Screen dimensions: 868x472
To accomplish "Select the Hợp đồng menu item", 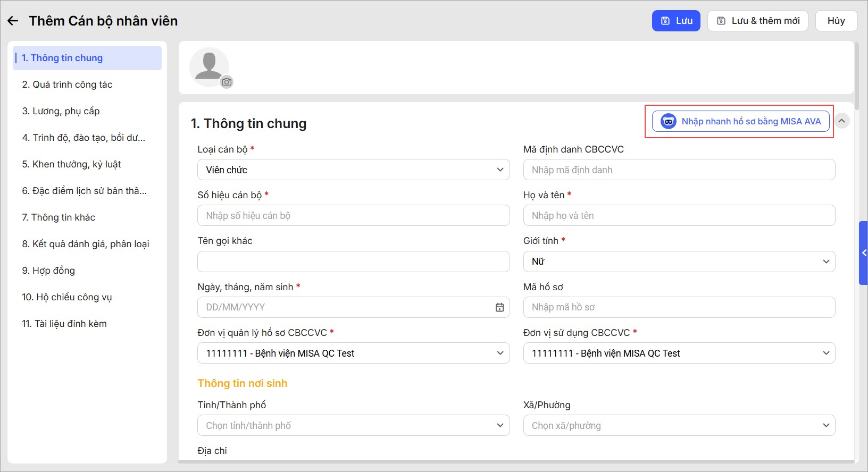I will click(x=48, y=271).
